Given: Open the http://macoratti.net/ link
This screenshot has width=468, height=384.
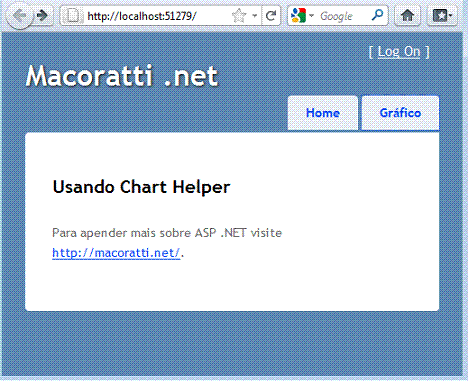Looking at the screenshot, I should [x=116, y=253].
